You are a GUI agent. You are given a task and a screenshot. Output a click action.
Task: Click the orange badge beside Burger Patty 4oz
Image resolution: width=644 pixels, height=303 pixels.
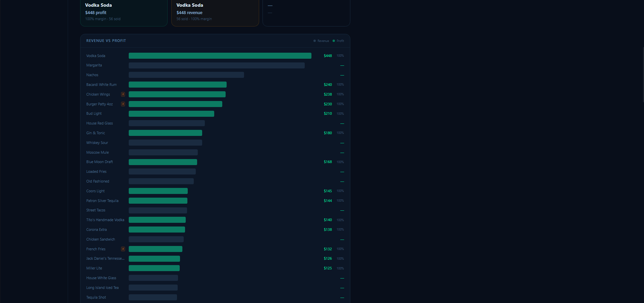(123, 104)
